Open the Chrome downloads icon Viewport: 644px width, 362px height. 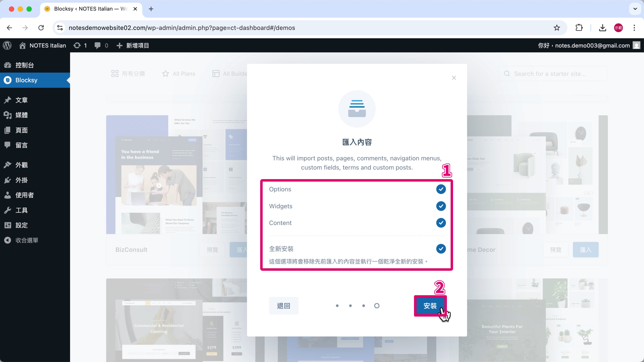(x=603, y=28)
